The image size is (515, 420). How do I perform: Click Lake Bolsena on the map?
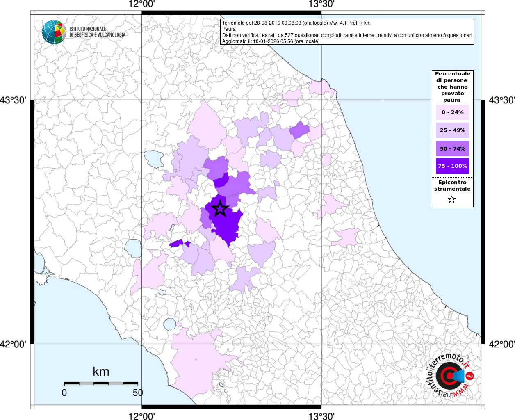coord(133,248)
